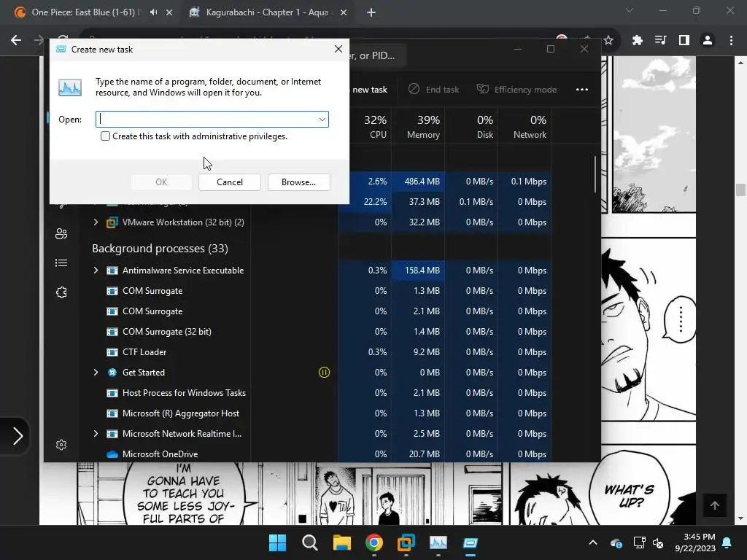Image resolution: width=747 pixels, height=560 pixels.
Task: Click the suspended pause icon on Get Started
Action: 324,373
